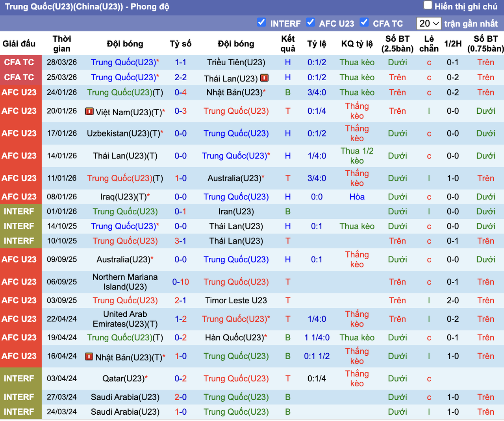Open Hàn Quốc(U23) team link
This screenshot has height=421, width=504.
[235, 338]
